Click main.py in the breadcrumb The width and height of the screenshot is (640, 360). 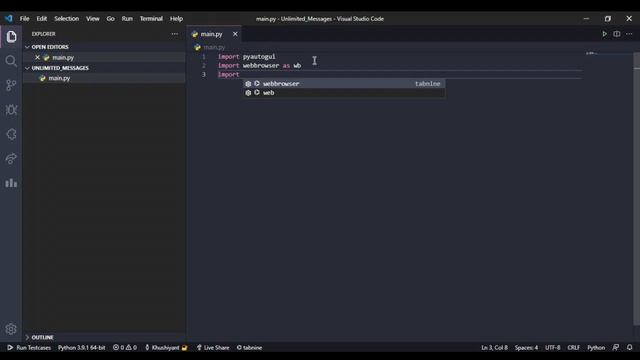click(x=214, y=47)
